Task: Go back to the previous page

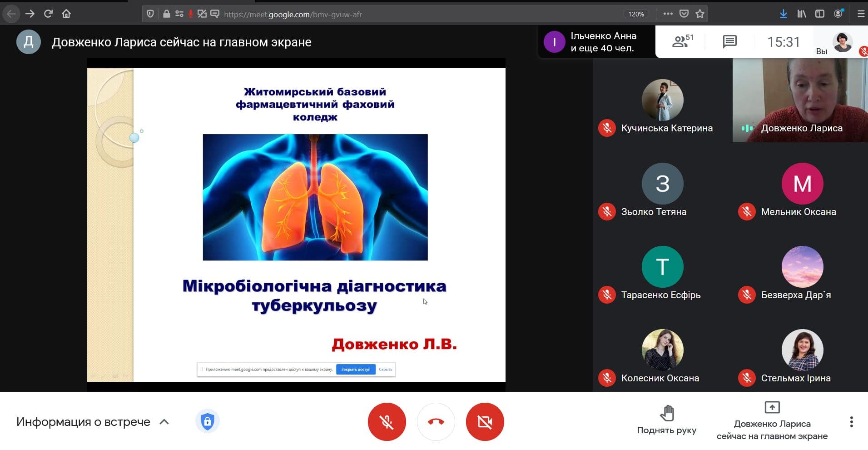Action: [11, 14]
